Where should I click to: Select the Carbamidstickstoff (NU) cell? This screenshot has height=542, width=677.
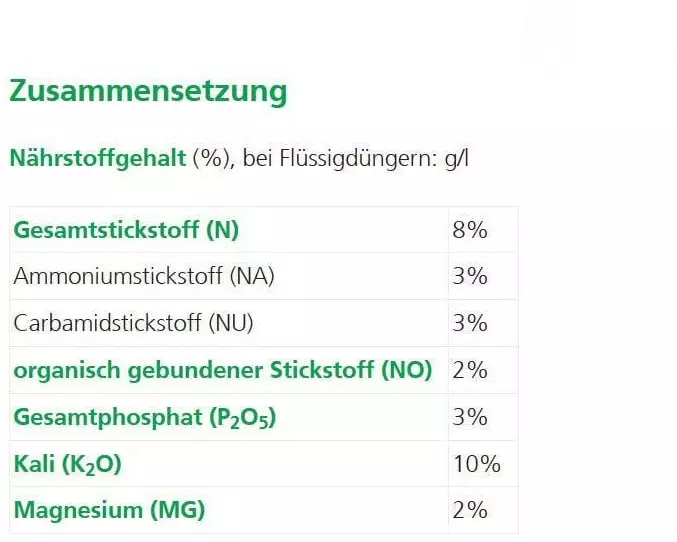[x=134, y=323]
